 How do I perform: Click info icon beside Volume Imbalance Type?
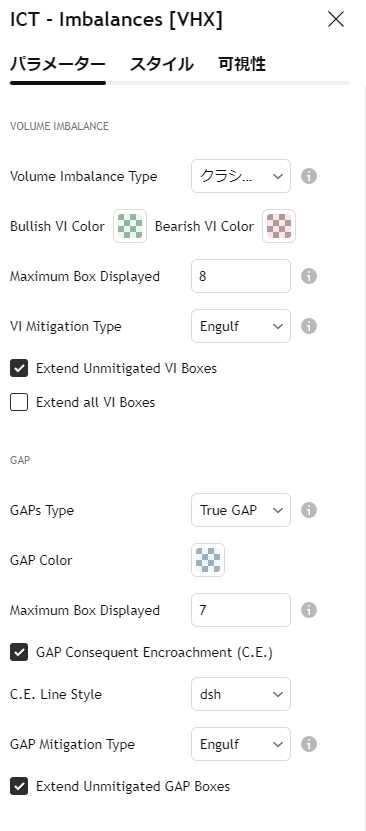pyautogui.click(x=309, y=176)
